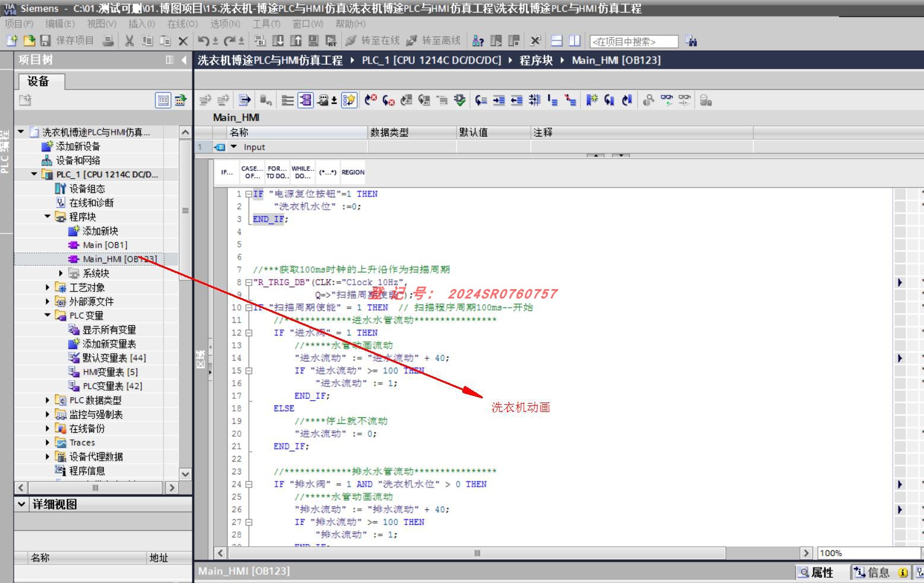Open 帮助(H) menu
924x583 pixels.
pos(350,24)
